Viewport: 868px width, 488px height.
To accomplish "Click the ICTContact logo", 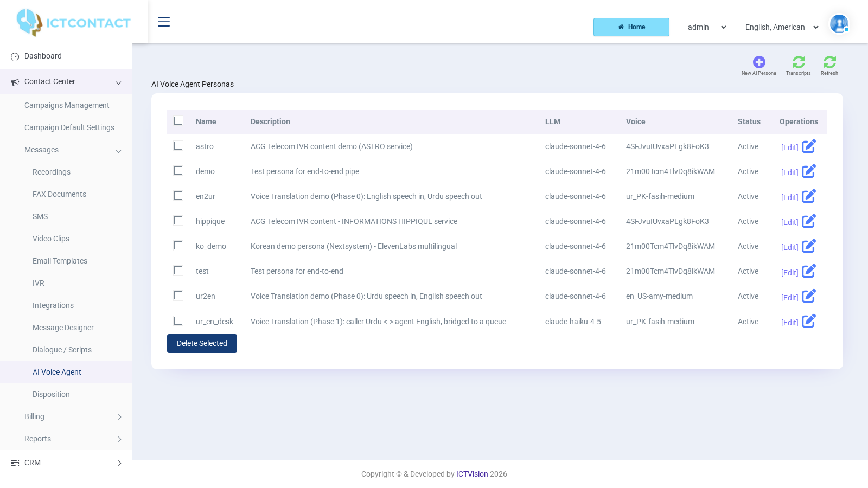I will 74,23.
